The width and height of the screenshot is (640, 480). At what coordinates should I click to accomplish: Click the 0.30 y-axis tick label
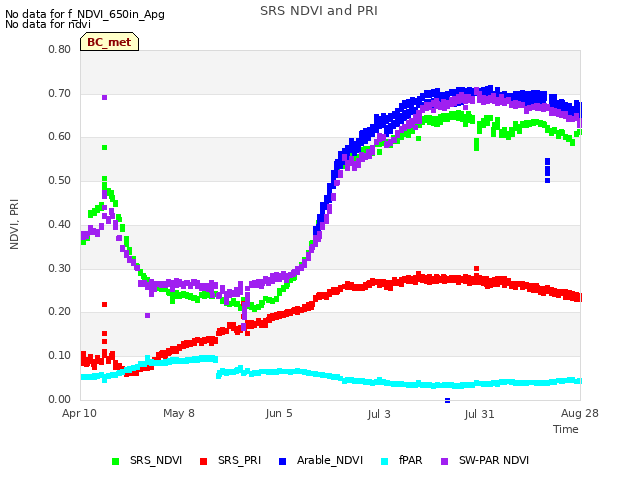tap(60, 269)
